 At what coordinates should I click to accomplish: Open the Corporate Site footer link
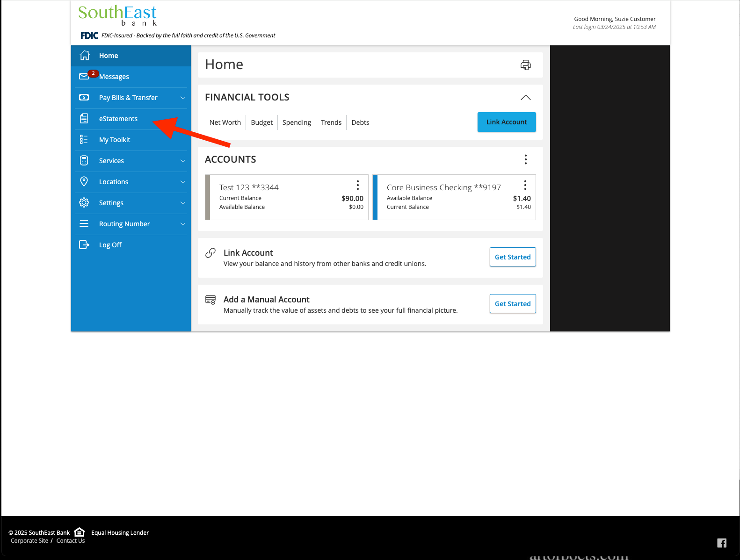click(29, 541)
